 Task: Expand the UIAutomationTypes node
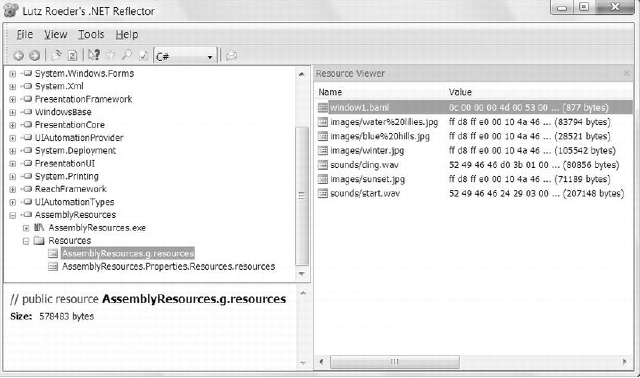[x=13, y=202]
